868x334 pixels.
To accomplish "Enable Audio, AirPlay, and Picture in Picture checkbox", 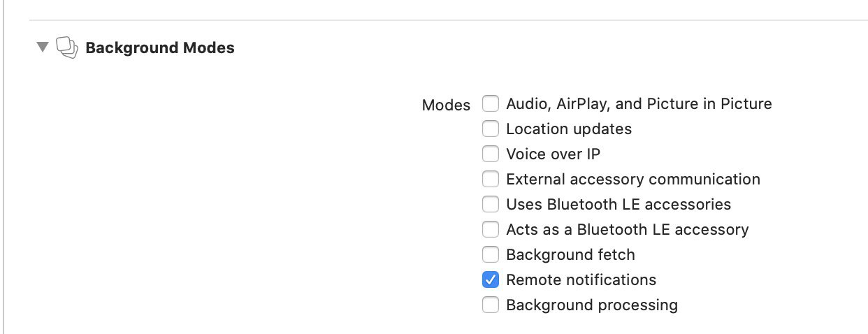I will (x=491, y=103).
